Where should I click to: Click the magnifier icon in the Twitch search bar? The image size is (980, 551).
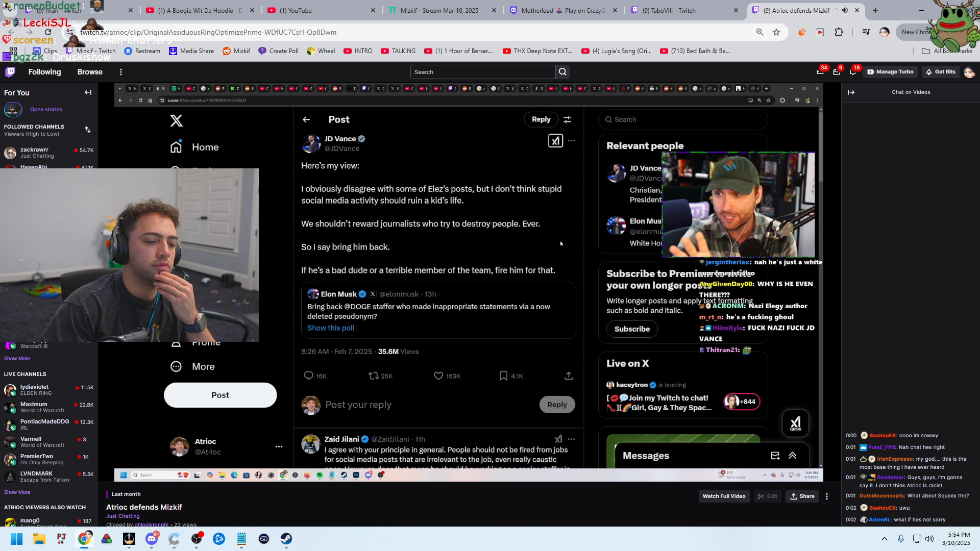point(562,71)
